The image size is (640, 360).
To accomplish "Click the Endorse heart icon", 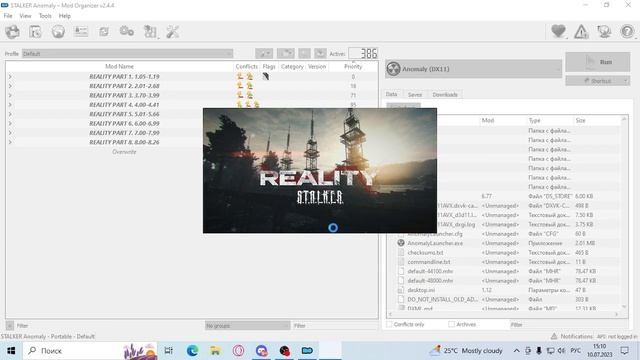I will pyautogui.click(x=558, y=31).
